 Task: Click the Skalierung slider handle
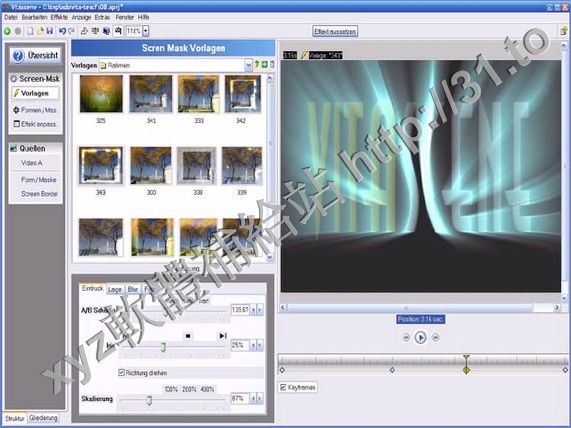(x=149, y=401)
